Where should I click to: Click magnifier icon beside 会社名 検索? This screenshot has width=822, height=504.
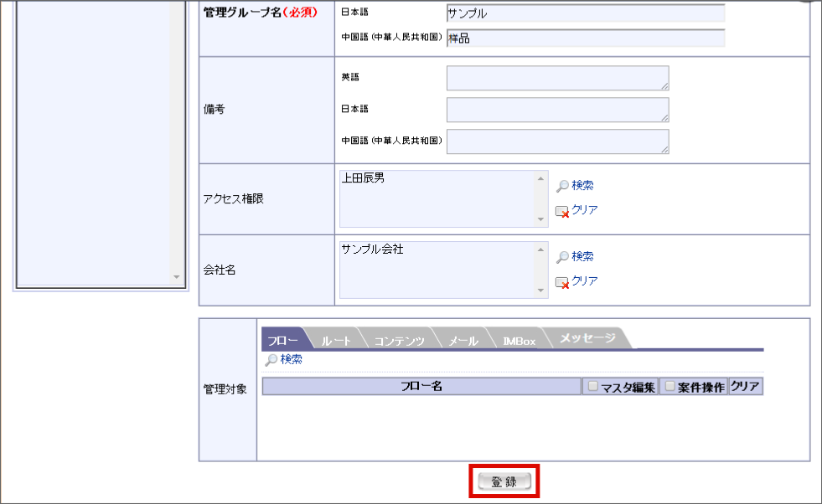[x=562, y=257]
